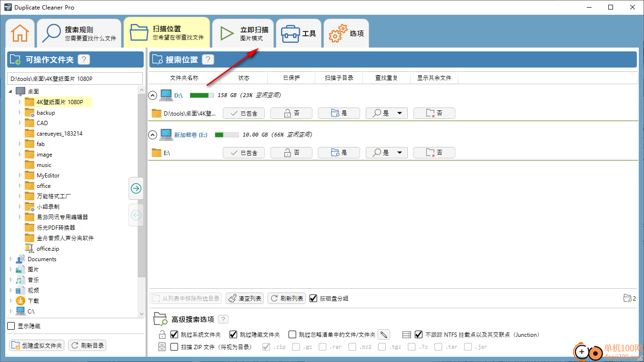Click 创建虚拟文件夹 button
The width and height of the screenshot is (644, 362).
[37, 345]
